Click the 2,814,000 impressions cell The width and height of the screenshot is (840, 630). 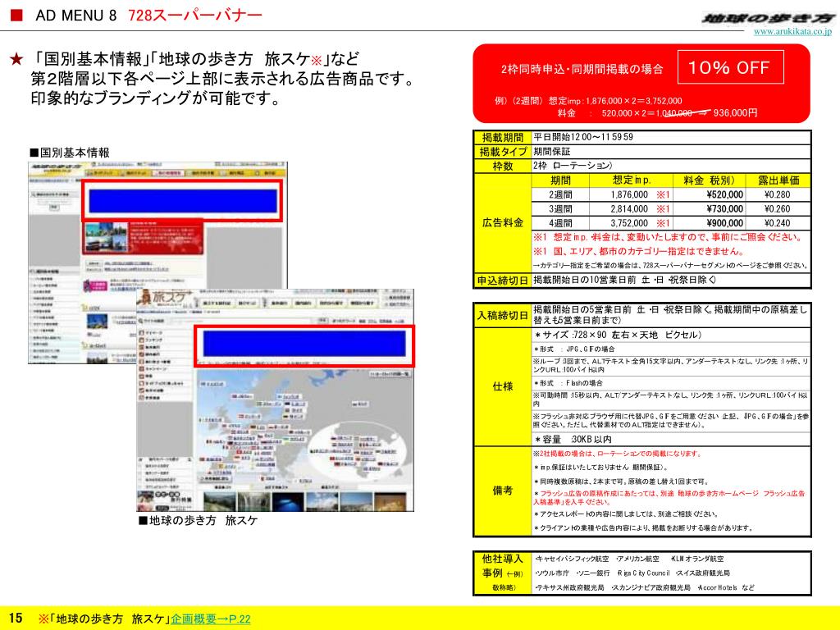click(631, 209)
